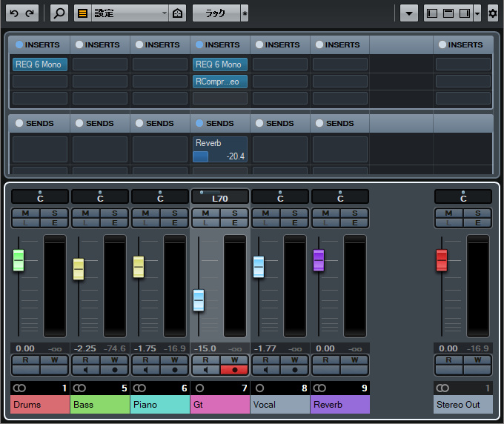
Task: Select the Gt channel name label
Action: [x=220, y=405]
